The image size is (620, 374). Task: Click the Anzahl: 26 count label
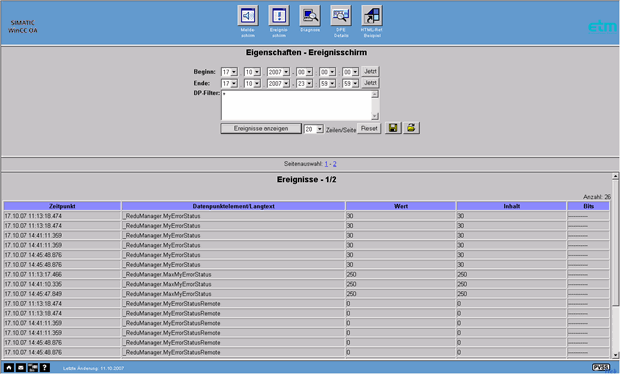tap(597, 197)
